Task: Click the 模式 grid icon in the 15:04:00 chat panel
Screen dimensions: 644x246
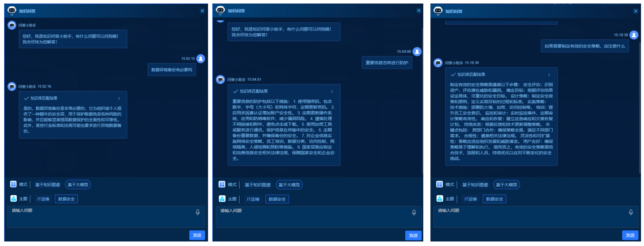Action: point(222,184)
